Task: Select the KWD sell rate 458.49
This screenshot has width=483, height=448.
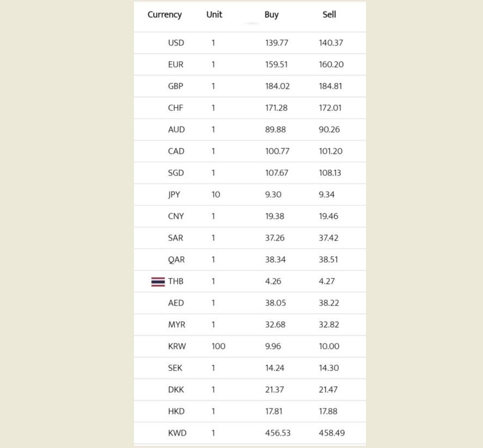Action: point(332,433)
